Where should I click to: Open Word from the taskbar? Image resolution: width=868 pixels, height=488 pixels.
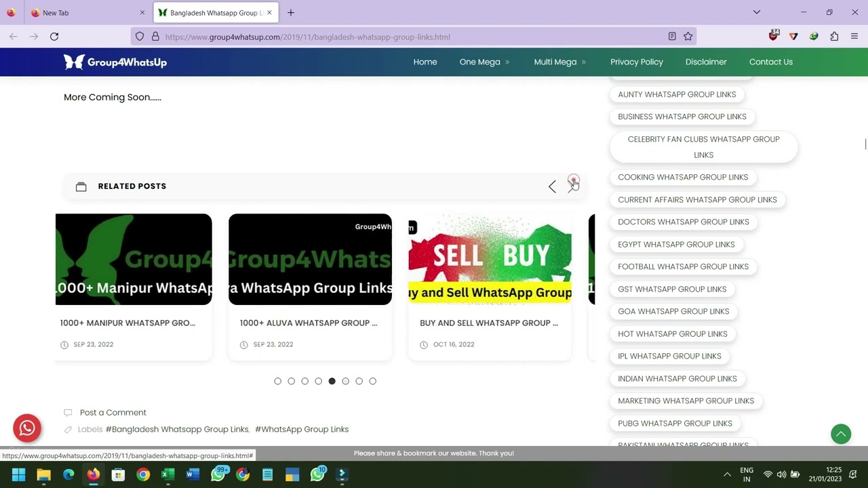pos(193,474)
